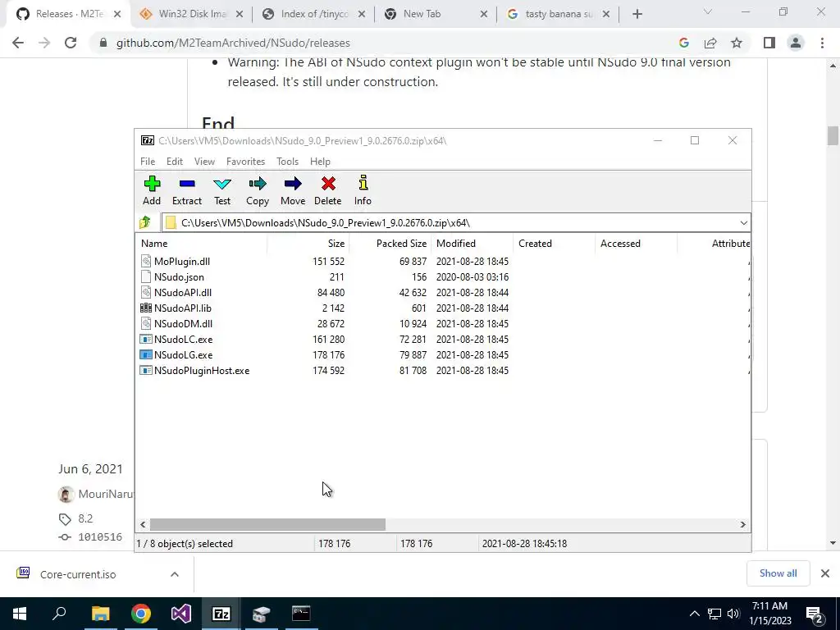
Task: Click the GitHub page vertical scrollbar thumb
Action: (x=833, y=135)
